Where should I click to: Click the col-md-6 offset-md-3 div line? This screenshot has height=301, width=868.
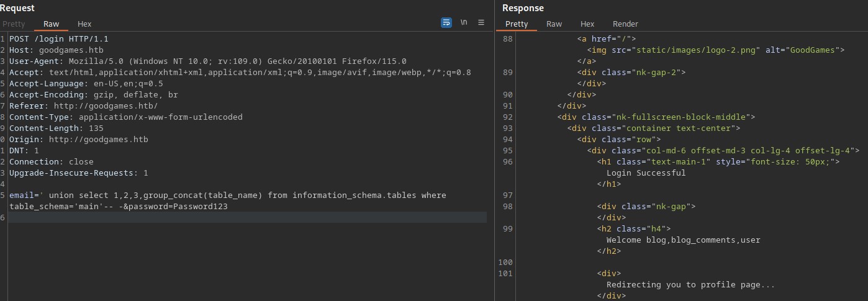coord(723,150)
